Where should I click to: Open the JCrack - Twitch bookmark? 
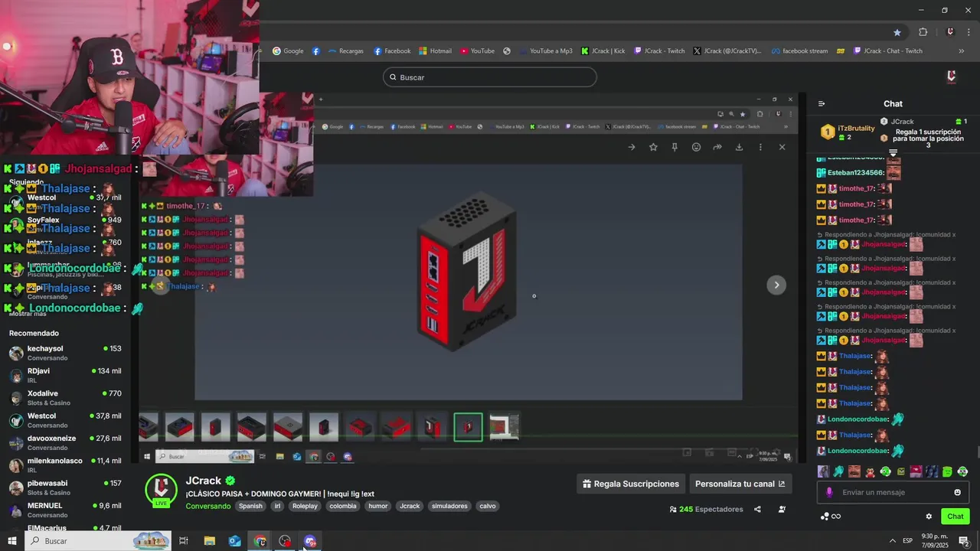(x=659, y=51)
